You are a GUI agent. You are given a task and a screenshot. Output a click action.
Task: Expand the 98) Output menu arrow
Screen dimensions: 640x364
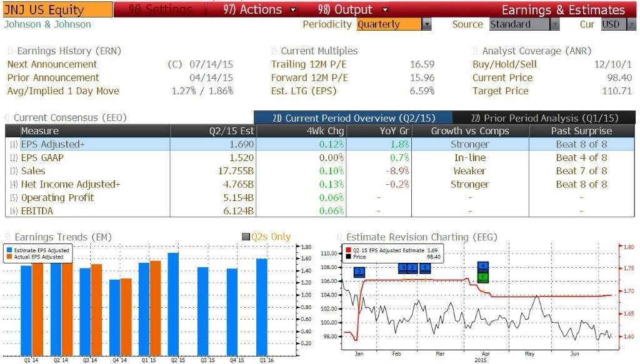pyautogui.click(x=384, y=10)
